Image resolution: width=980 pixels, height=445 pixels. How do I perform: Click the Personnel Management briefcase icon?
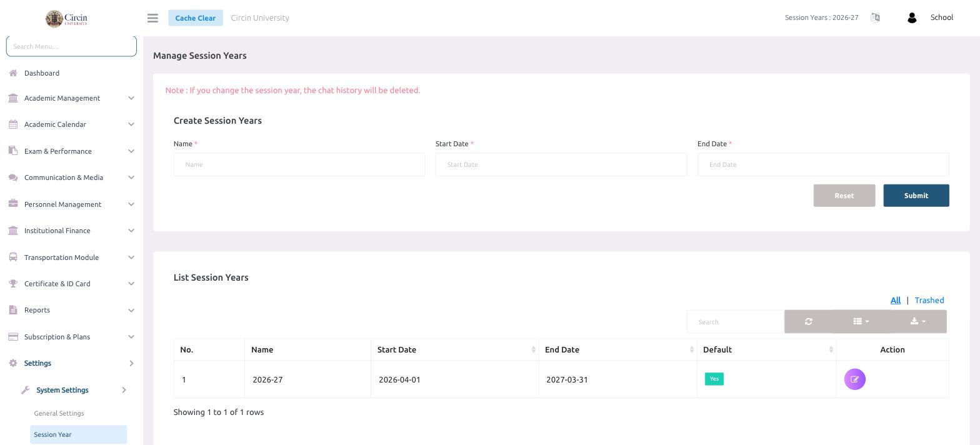13,204
